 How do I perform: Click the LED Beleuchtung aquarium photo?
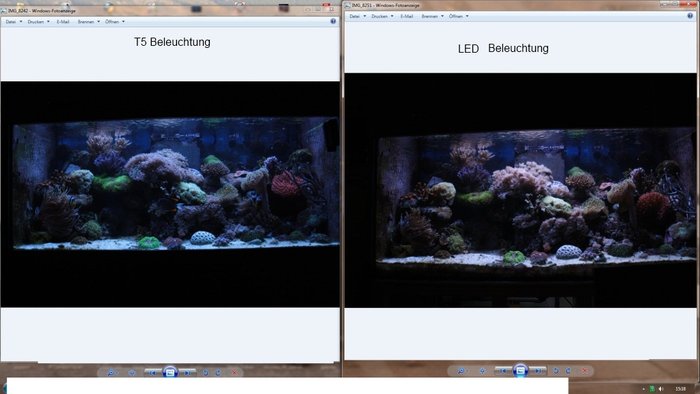coord(521,190)
